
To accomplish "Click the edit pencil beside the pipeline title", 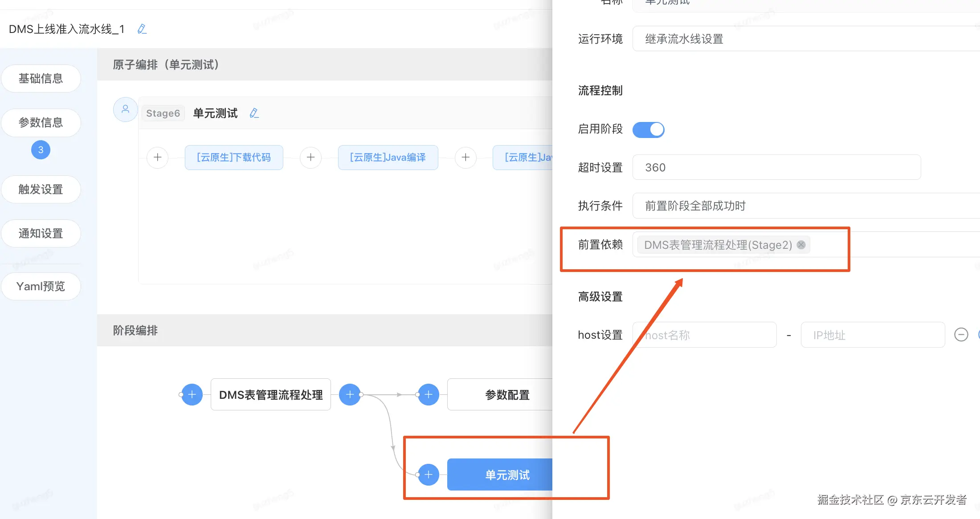I will pos(142,29).
